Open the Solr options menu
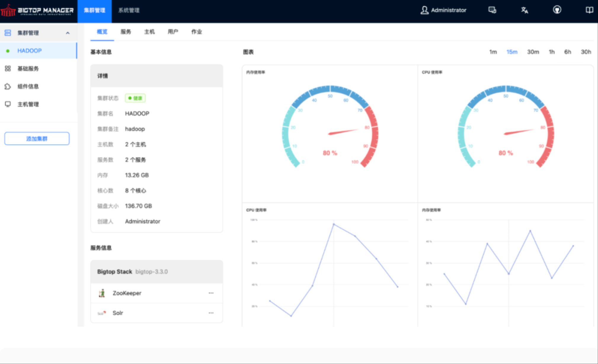This screenshot has width=598, height=364. 211,313
